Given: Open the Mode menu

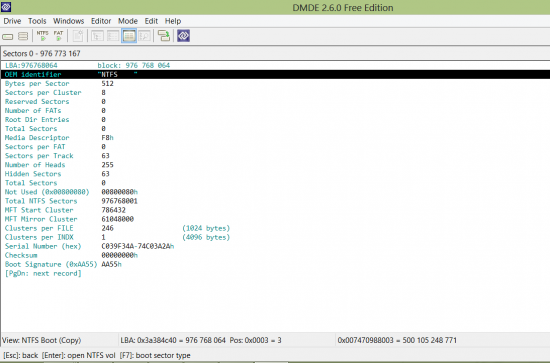Looking at the screenshot, I should [128, 21].
